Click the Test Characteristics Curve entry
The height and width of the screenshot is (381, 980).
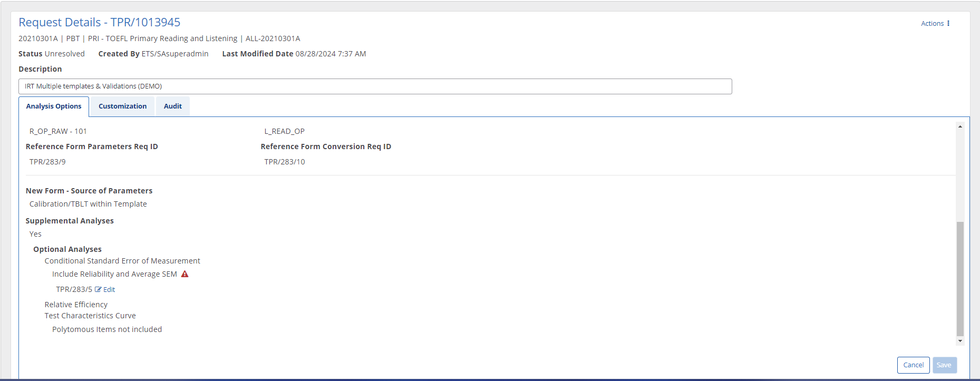tap(90, 316)
